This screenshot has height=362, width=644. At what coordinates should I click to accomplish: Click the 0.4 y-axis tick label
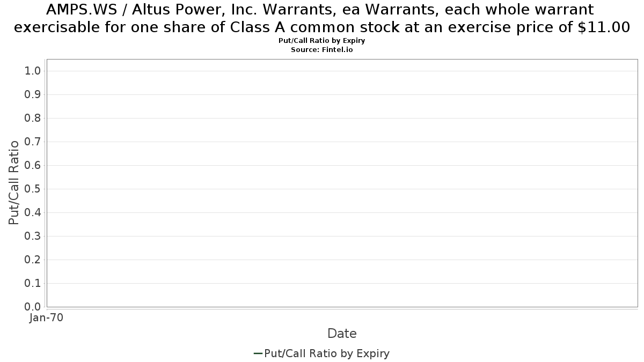pyautogui.click(x=33, y=212)
